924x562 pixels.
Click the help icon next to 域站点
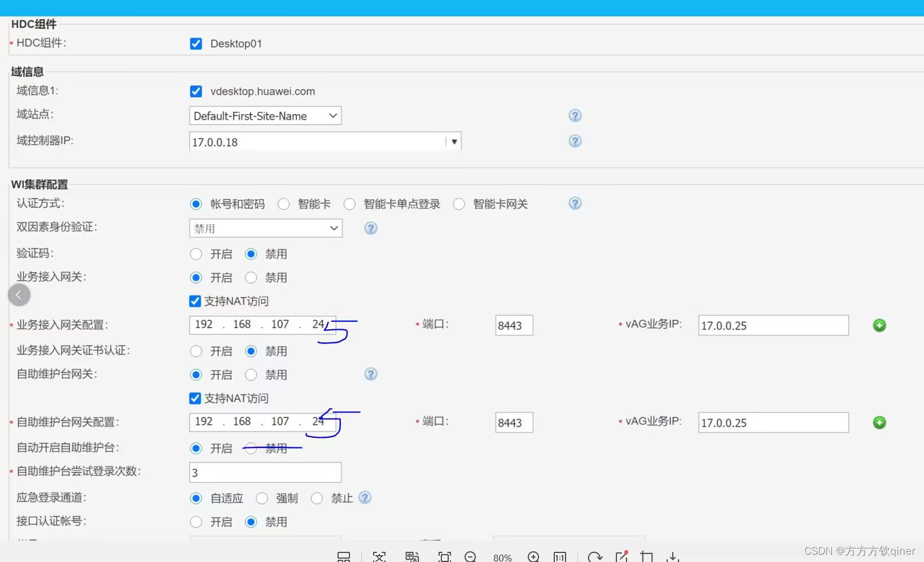575,116
